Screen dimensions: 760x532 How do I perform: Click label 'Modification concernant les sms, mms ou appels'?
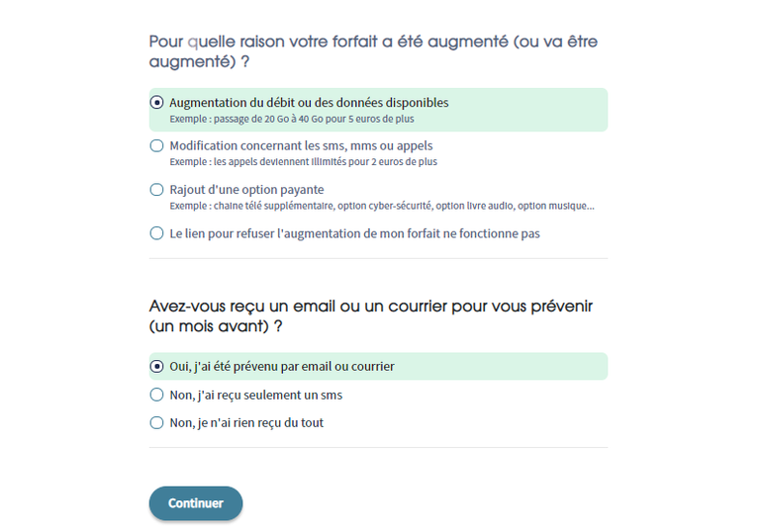point(301,146)
